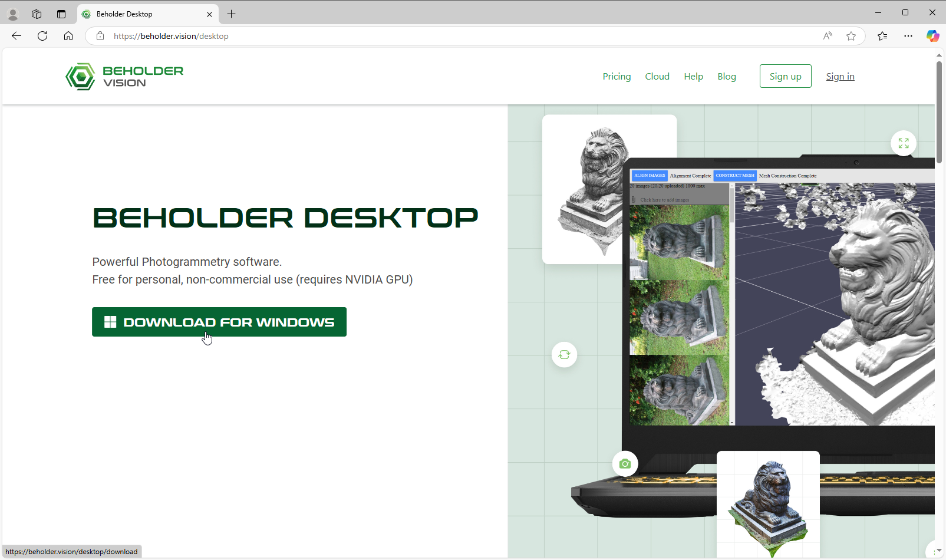Click the page vertical scrollbar thumb
Image resolution: width=946 pixels, height=560 pixels.
tap(939, 112)
